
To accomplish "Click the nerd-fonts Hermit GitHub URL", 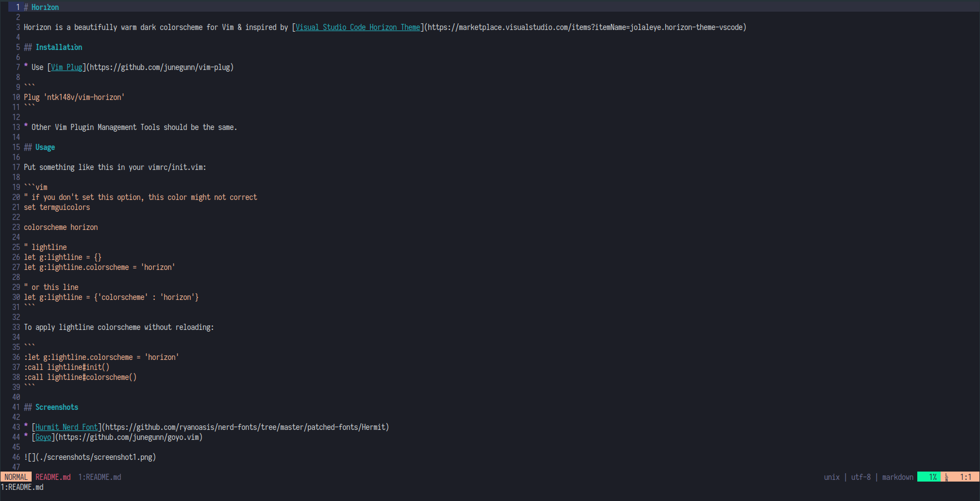I will point(245,427).
